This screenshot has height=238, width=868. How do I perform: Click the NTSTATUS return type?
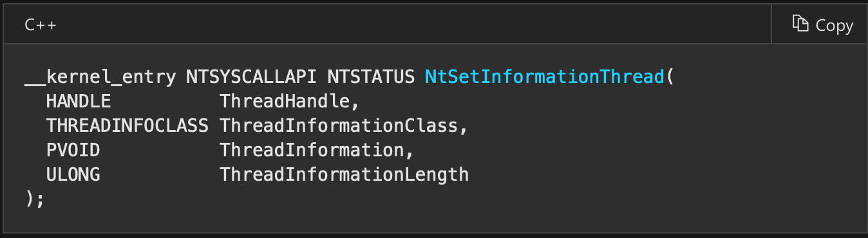371,77
